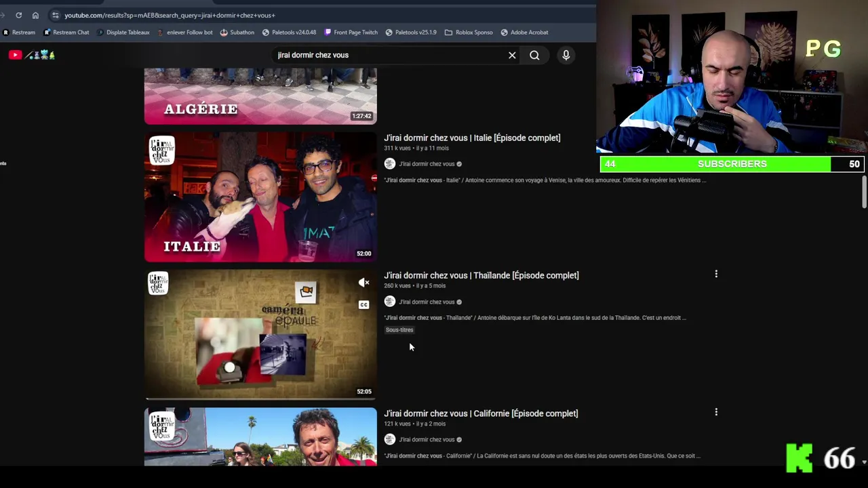The height and width of the screenshot is (488, 868).
Task: Click Italie video description snippet
Action: pyautogui.click(x=545, y=180)
